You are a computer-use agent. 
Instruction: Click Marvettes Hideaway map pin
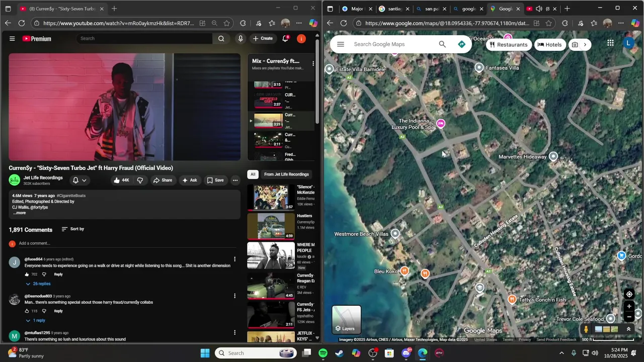pos(553,157)
